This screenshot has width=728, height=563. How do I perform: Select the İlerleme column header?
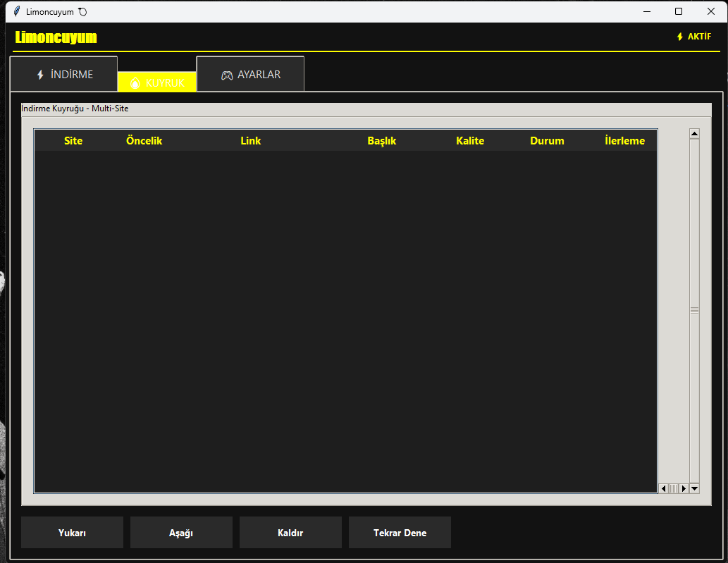[624, 141]
